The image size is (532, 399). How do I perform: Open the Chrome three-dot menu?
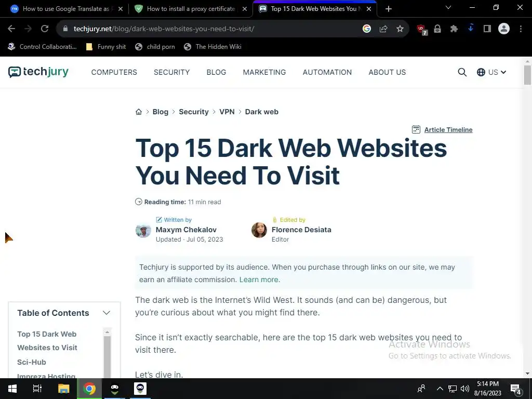coord(521,29)
